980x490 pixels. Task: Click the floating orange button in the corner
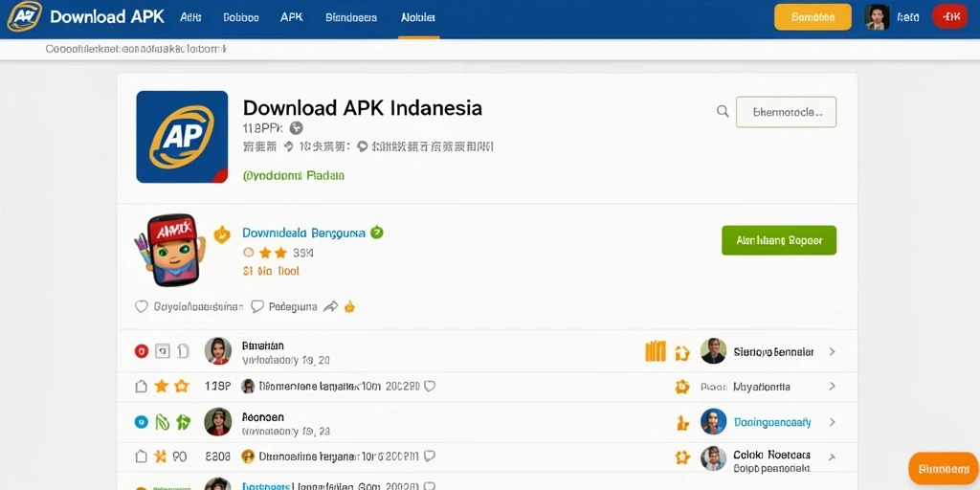click(x=944, y=468)
